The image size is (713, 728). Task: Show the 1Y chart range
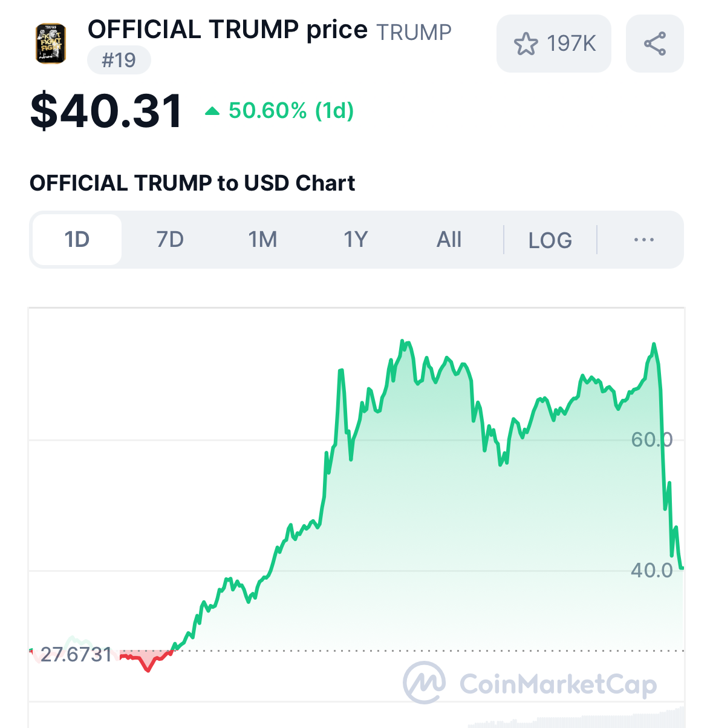356,240
